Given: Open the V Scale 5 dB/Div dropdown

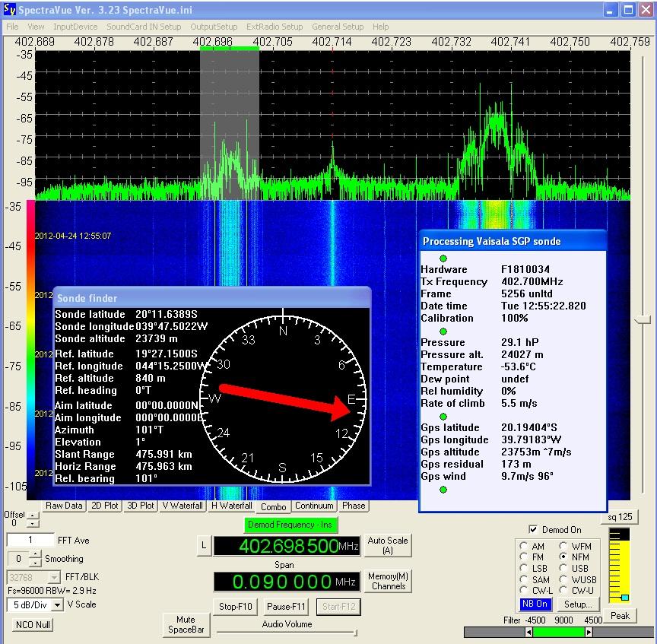Looking at the screenshot, I should point(56,605).
